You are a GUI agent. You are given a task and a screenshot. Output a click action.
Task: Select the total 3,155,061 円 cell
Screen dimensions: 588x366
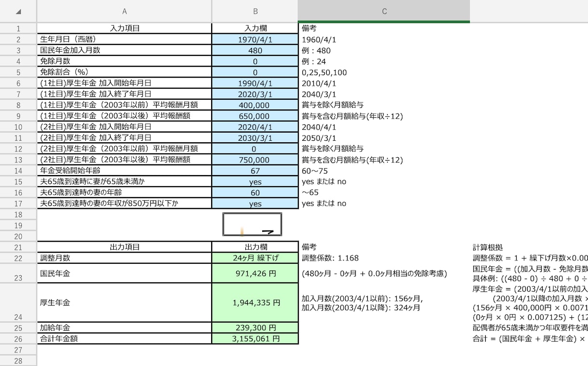point(255,339)
